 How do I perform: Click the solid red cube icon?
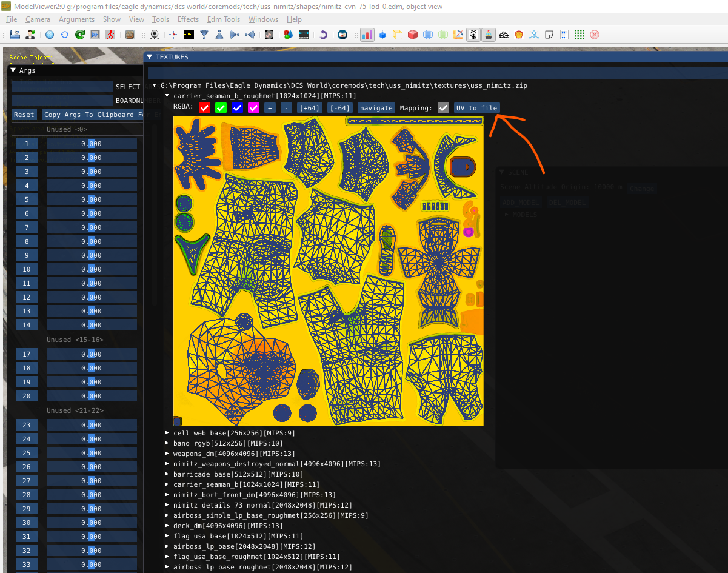(413, 35)
